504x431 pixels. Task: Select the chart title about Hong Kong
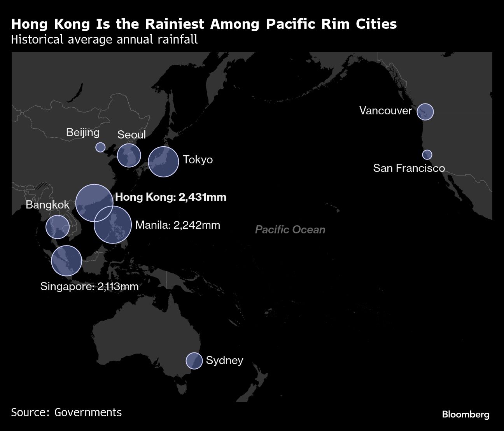[x=204, y=24]
